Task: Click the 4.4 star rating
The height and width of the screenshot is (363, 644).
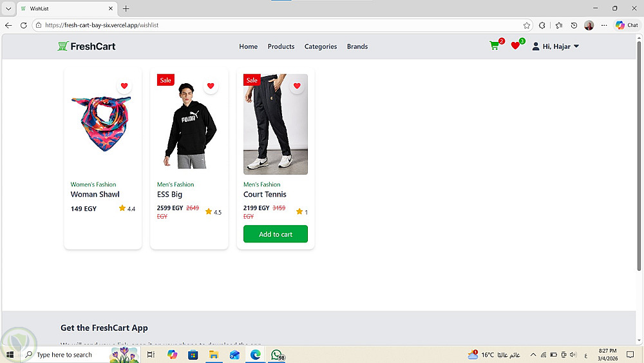Action: tap(127, 208)
